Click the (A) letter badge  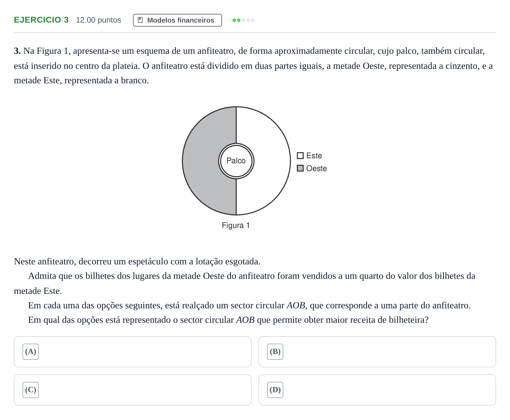(31, 351)
